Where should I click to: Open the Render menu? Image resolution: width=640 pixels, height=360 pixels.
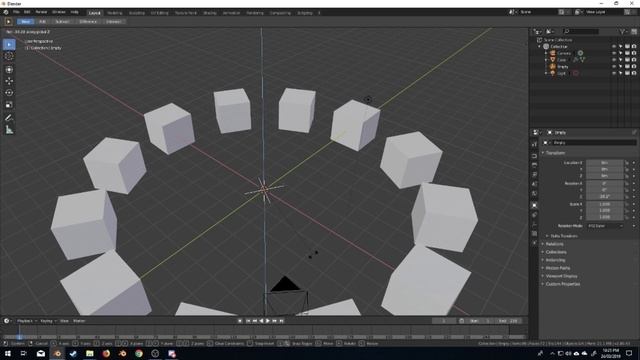[41, 12]
